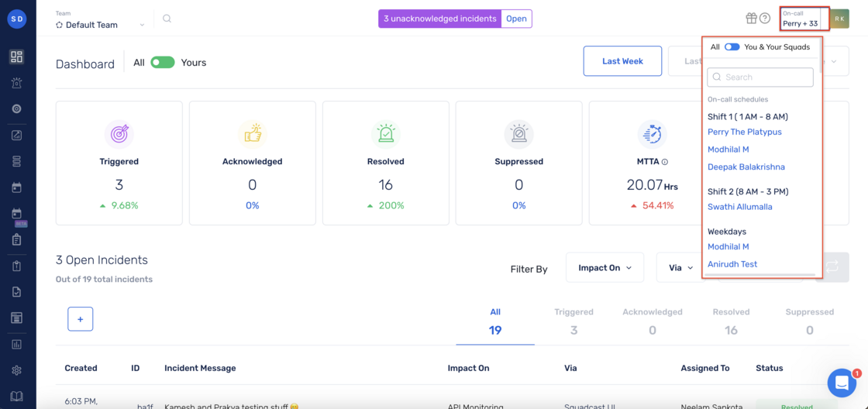
Task: Toggle All versus You & Your Squads
Action: (x=732, y=47)
